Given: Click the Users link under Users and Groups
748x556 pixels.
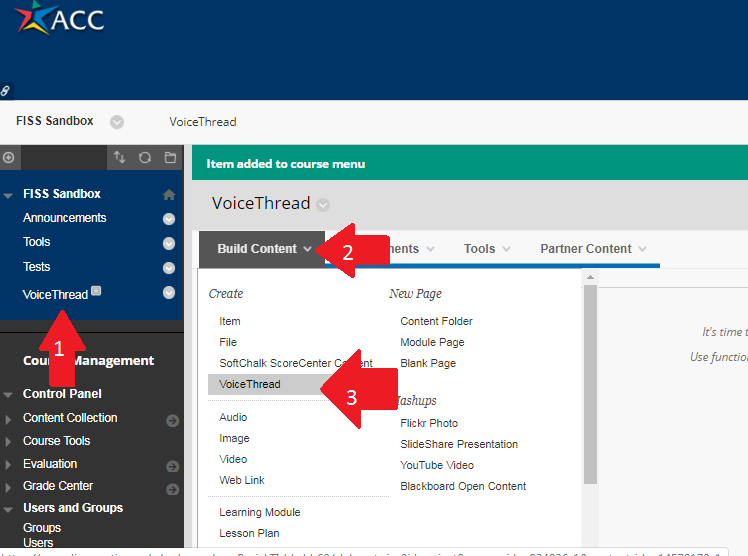Looking at the screenshot, I should [x=38, y=543].
